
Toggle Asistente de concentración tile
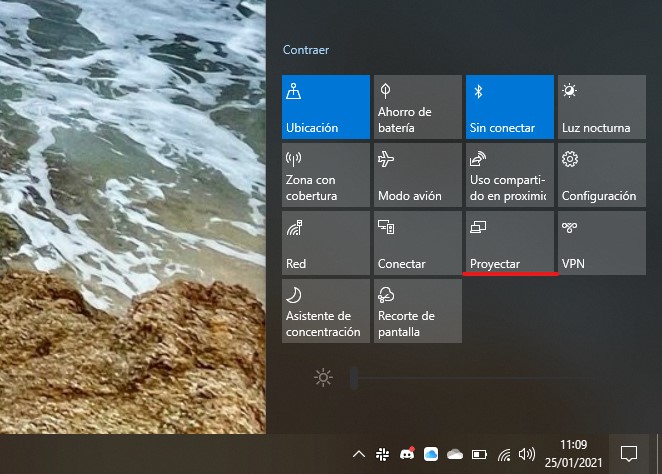pyautogui.click(x=325, y=311)
